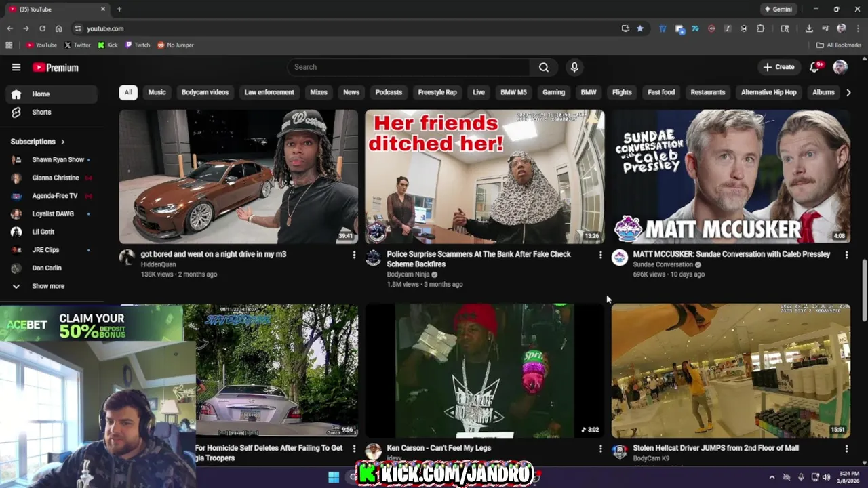Click the Create button

tap(778, 67)
